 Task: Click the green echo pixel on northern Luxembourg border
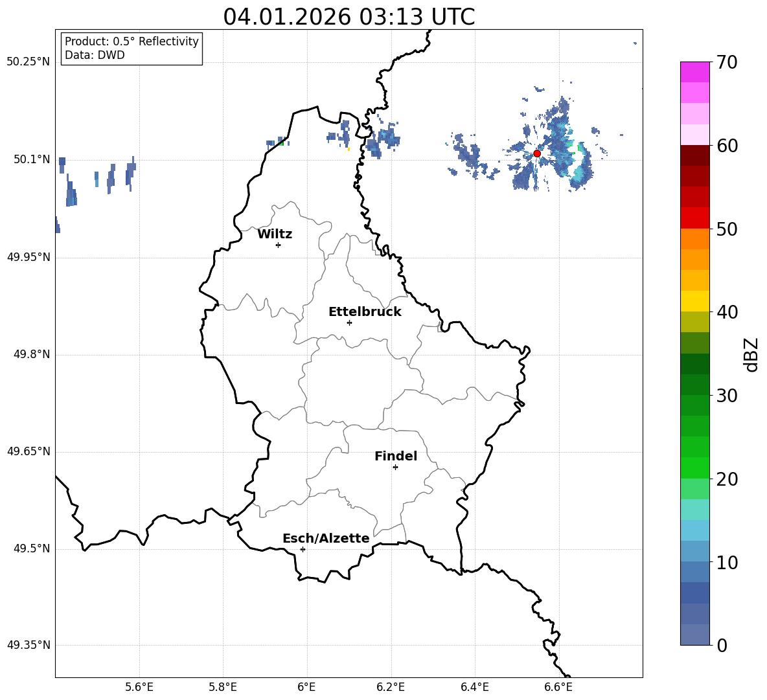tap(282, 143)
